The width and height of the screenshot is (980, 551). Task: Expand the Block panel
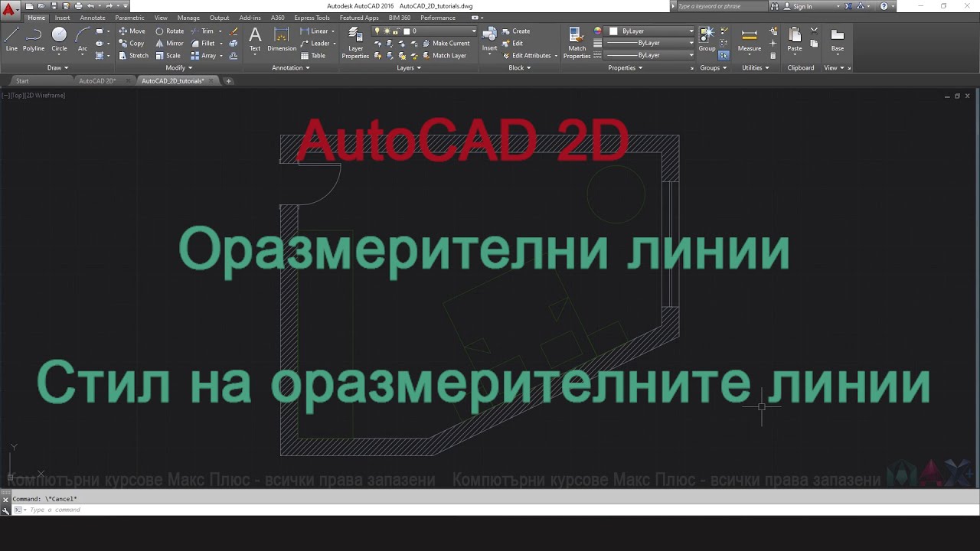pyautogui.click(x=520, y=67)
